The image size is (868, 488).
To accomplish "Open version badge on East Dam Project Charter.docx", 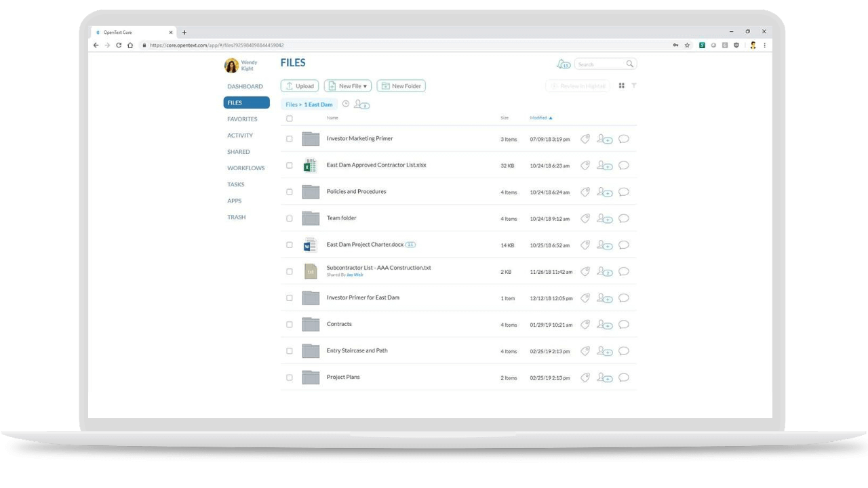I will tap(410, 245).
